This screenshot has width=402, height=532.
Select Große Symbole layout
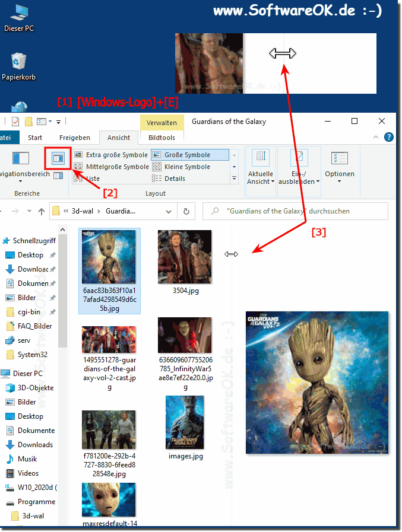[x=190, y=155]
